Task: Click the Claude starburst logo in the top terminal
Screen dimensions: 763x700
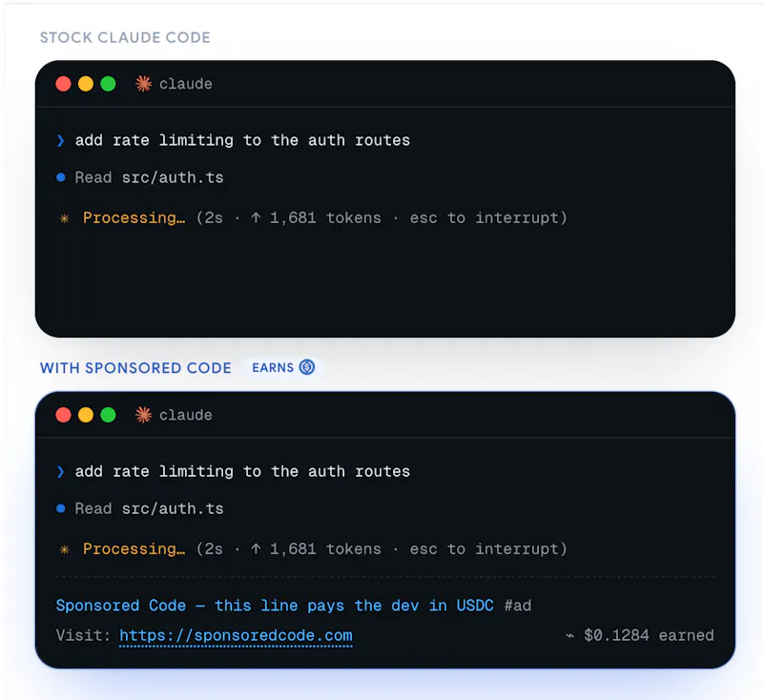Action: (143, 84)
